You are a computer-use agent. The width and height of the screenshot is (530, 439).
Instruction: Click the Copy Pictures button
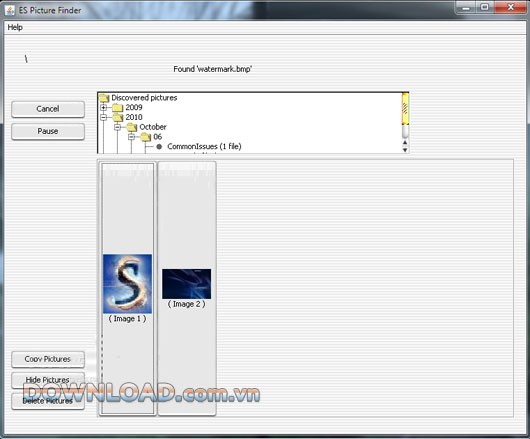(48, 359)
